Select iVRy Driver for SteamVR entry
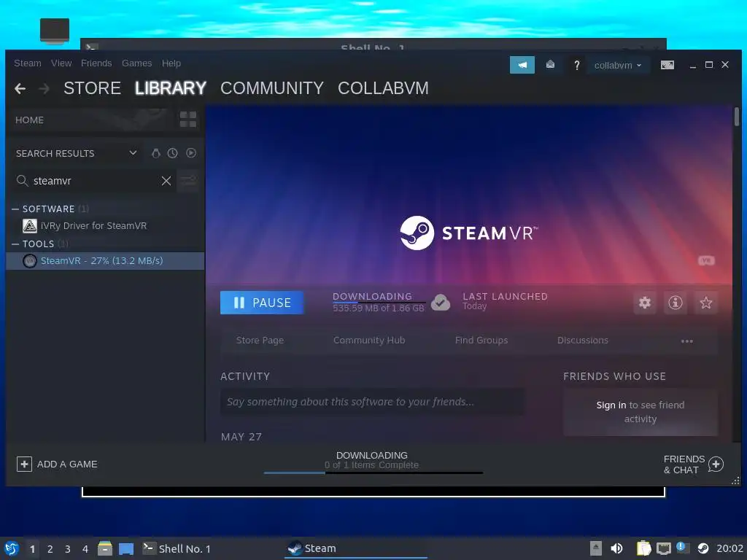Screen dimensions: 747x560 pos(105,226)
